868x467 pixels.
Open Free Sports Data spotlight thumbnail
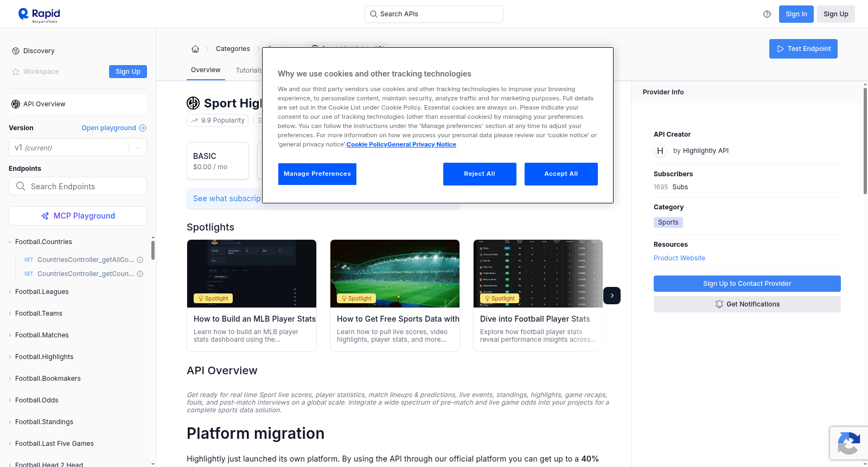coord(395,273)
